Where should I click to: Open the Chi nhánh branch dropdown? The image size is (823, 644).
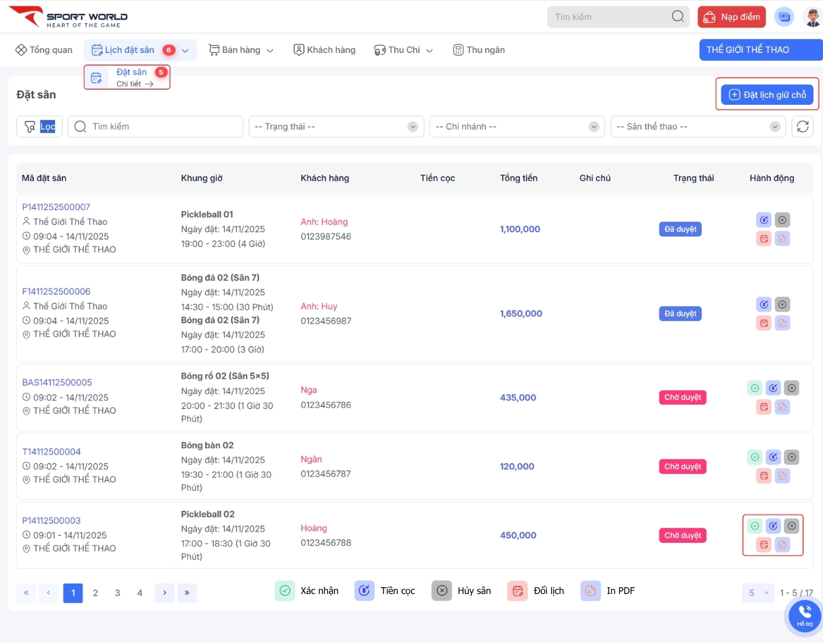click(x=516, y=127)
